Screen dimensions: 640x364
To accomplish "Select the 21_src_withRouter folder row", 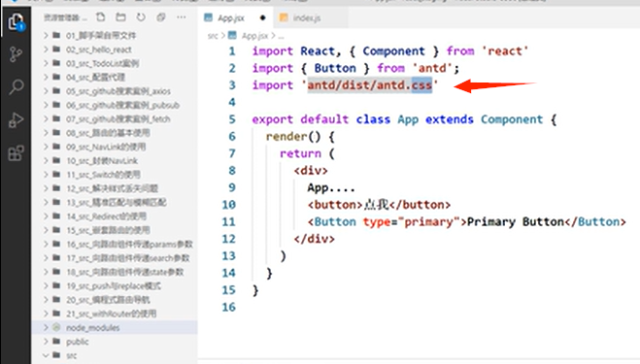I will tap(115, 314).
